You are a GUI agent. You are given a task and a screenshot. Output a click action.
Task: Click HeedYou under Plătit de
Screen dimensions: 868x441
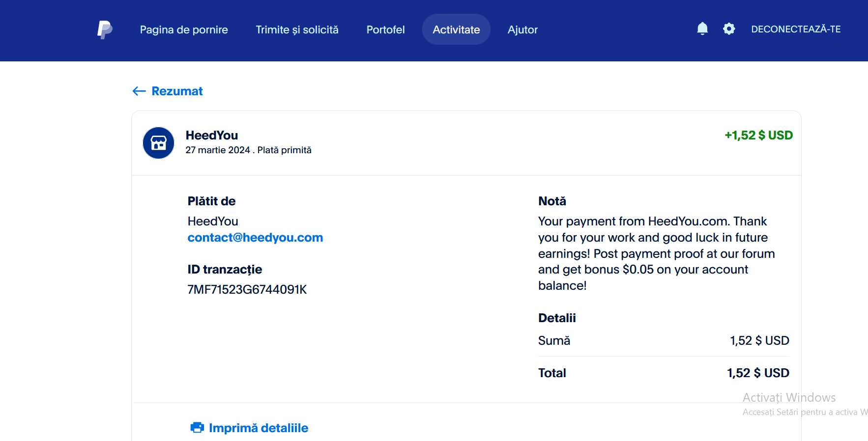[x=213, y=221]
